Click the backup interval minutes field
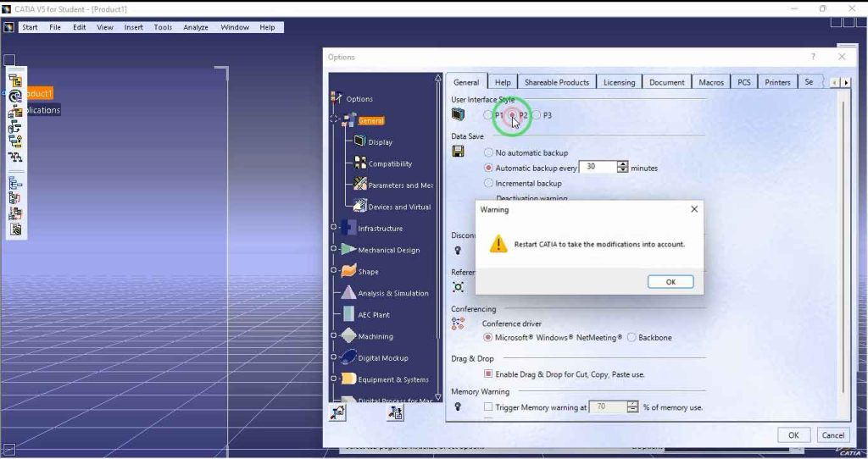The height and width of the screenshot is (459, 868). (597, 168)
